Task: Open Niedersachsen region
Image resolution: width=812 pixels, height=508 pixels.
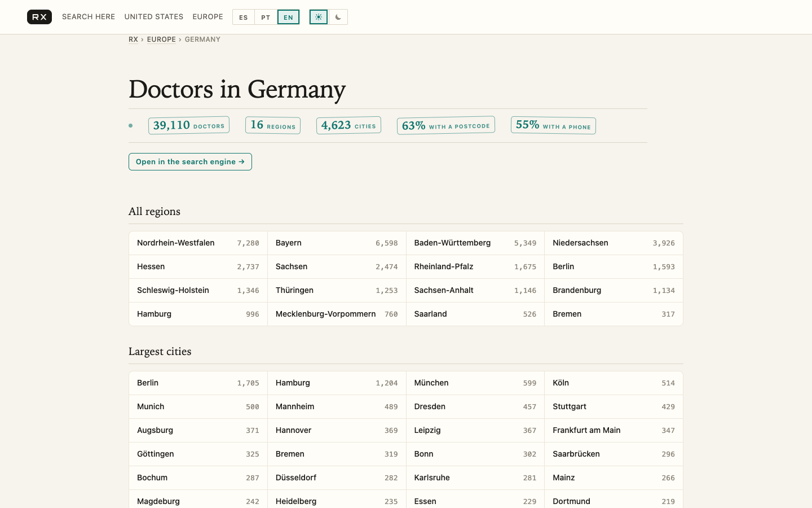Action: (x=614, y=243)
